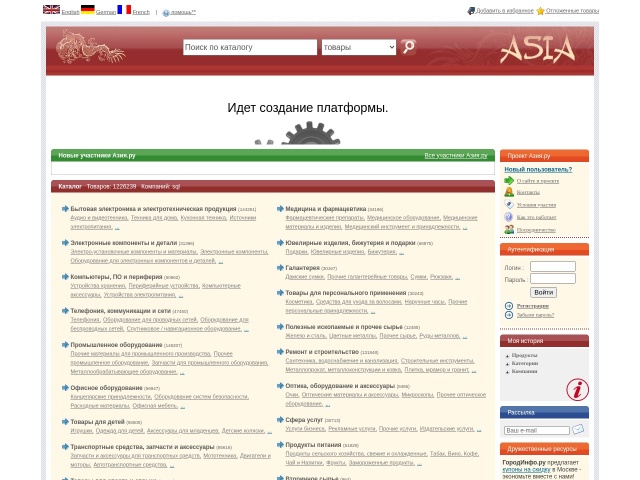Click blue arrow beside 'Промышленное оборудование'
This screenshot has height=480, width=640.
tap(65, 344)
